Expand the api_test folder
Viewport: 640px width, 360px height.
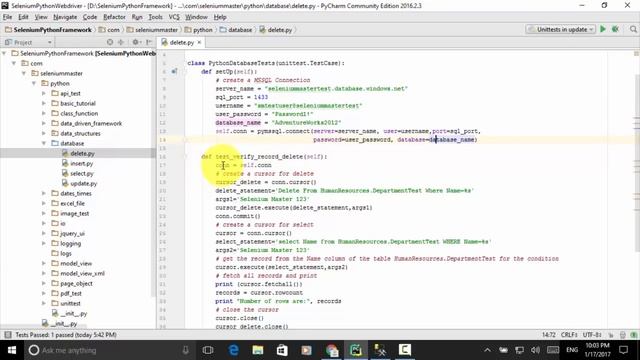(44, 93)
